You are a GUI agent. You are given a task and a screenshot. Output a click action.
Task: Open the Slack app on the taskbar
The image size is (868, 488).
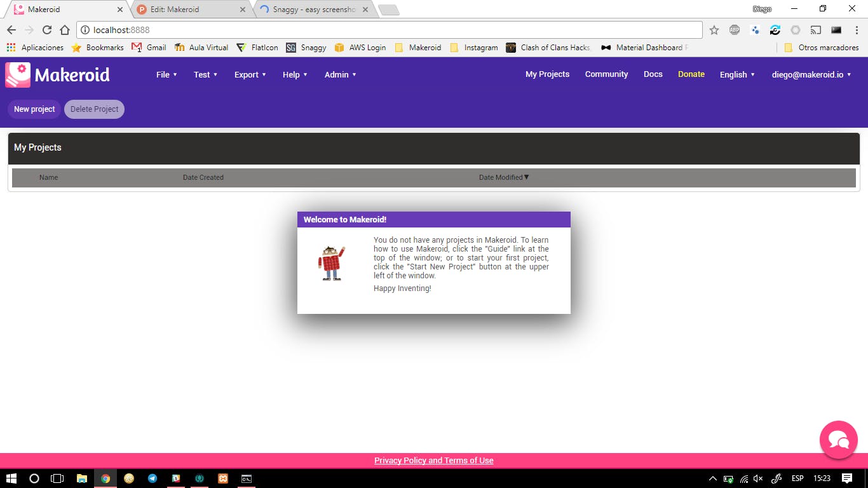pos(176,478)
